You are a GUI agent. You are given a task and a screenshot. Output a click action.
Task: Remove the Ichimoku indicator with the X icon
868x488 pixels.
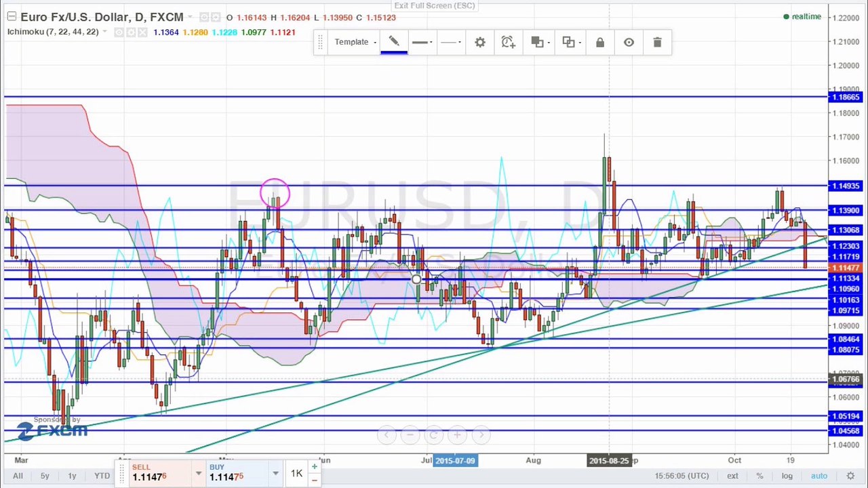142,33
